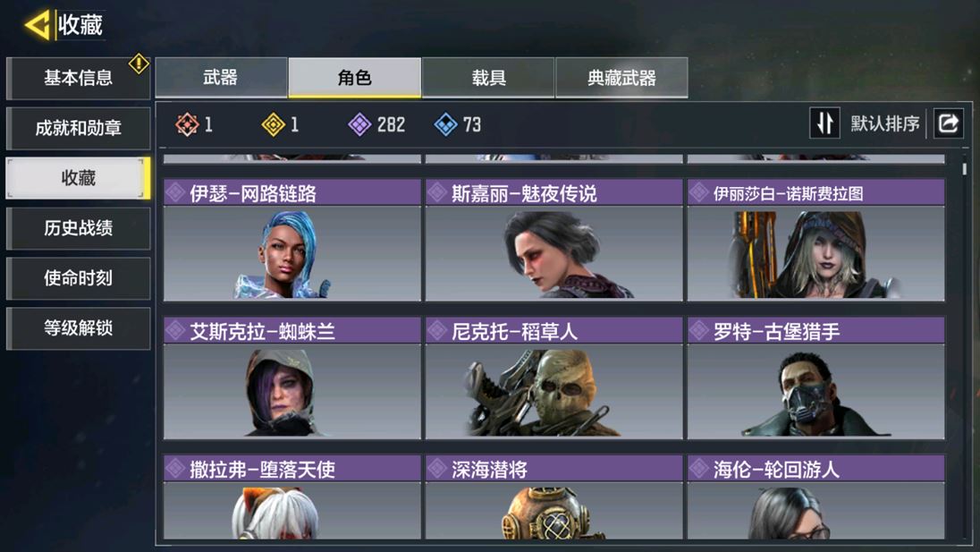Open the 典藏武器 tab
This screenshot has width=980, height=552.
coord(621,78)
